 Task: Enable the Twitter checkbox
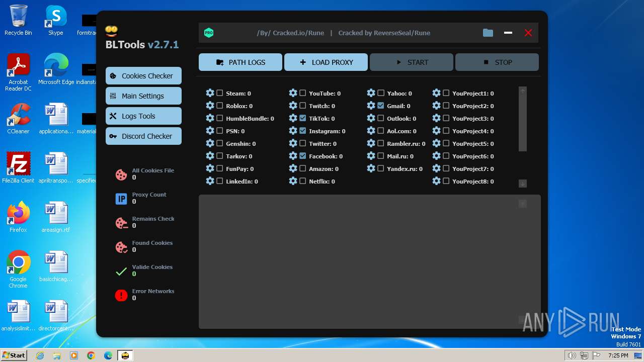(303, 143)
